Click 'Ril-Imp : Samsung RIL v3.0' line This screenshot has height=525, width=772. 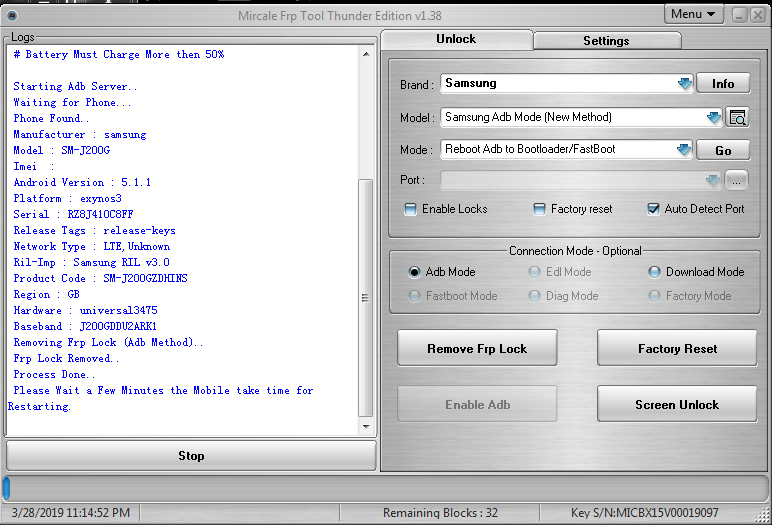(91, 262)
